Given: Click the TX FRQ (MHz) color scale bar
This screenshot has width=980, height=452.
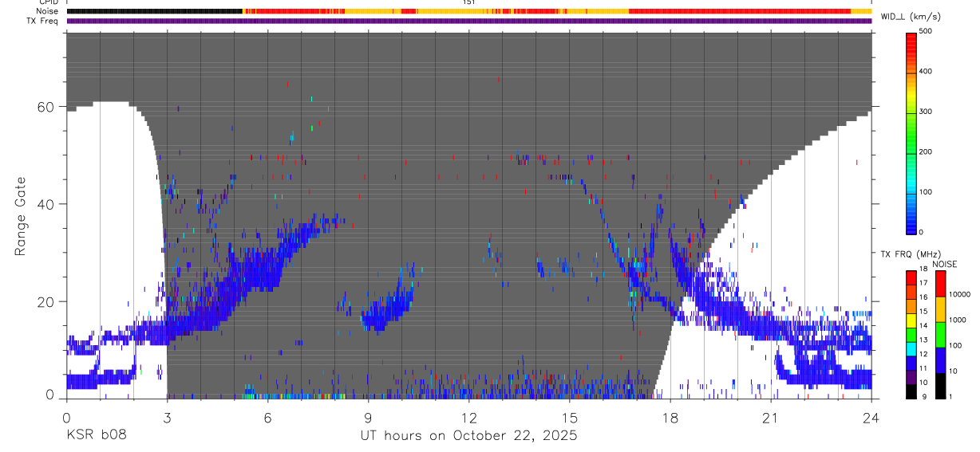Looking at the screenshot, I should (x=911, y=334).
